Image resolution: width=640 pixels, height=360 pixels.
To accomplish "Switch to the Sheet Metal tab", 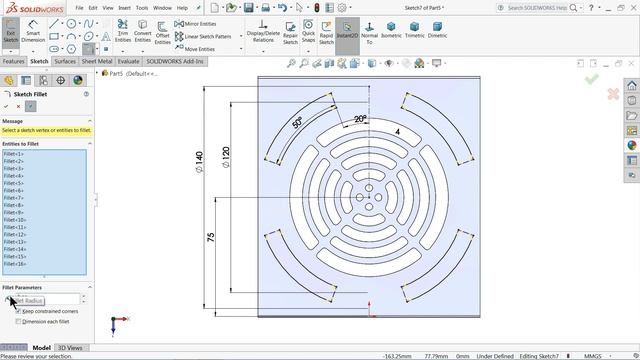I will click(97, 61).
